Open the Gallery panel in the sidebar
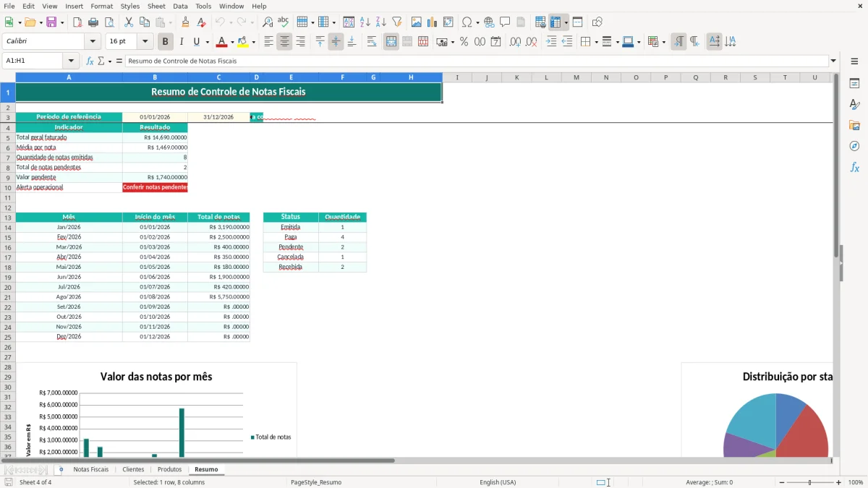This screenshot has height=488, width=868. pos(854,125)
